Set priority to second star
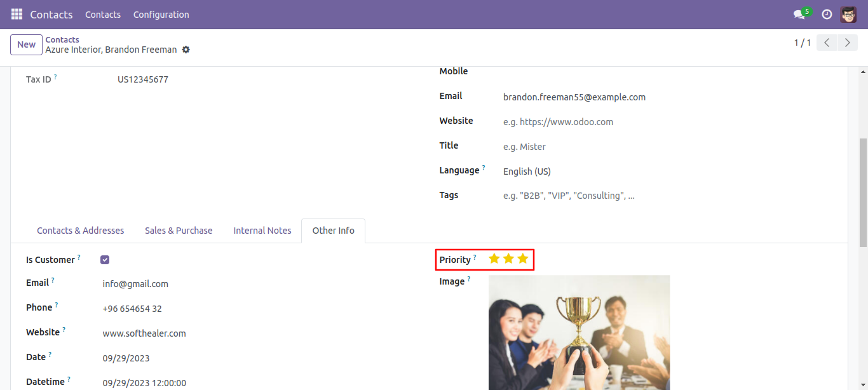Screen dimensions: 868x390 tap(508, 259)
